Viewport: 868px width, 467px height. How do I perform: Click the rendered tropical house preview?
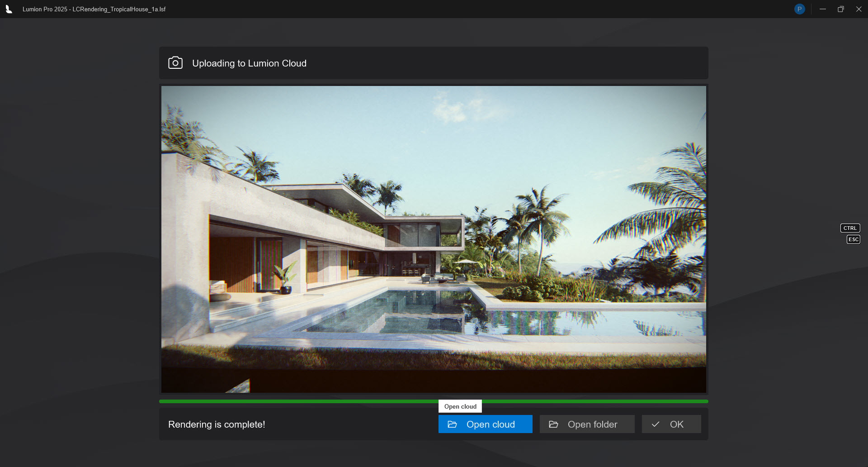434,239
